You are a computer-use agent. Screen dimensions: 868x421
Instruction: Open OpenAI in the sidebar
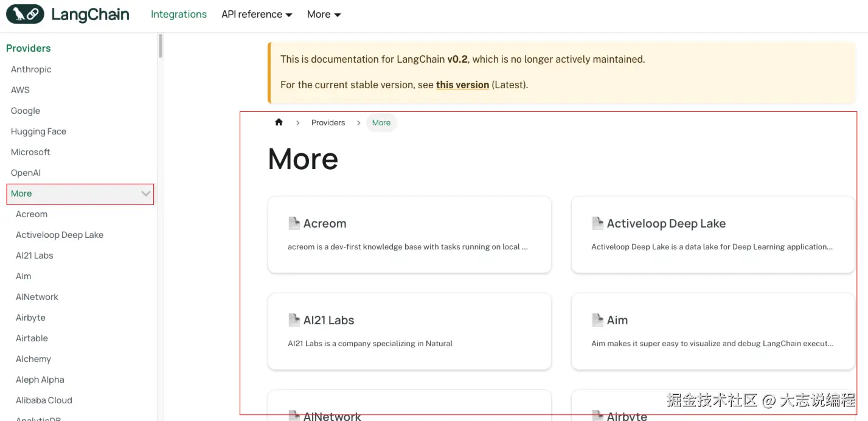click(26, 173)
